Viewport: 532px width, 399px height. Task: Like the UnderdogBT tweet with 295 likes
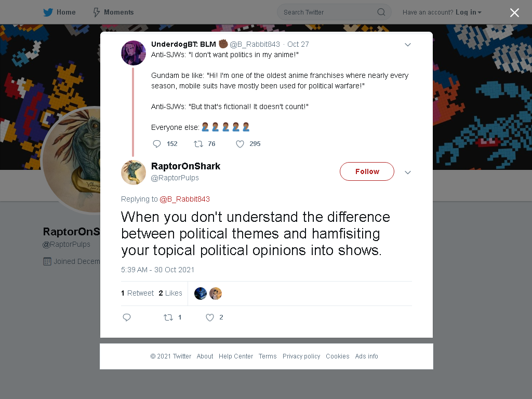point(240,144)
